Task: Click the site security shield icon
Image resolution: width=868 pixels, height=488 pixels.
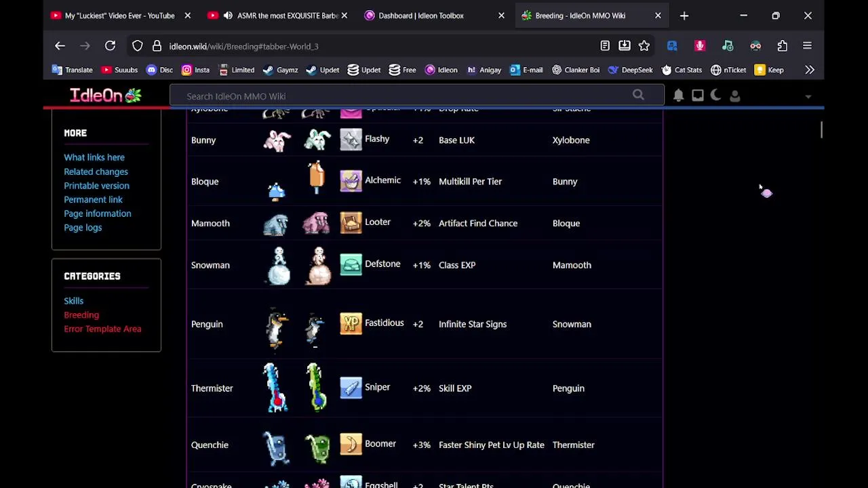Action: pos(138,46)
